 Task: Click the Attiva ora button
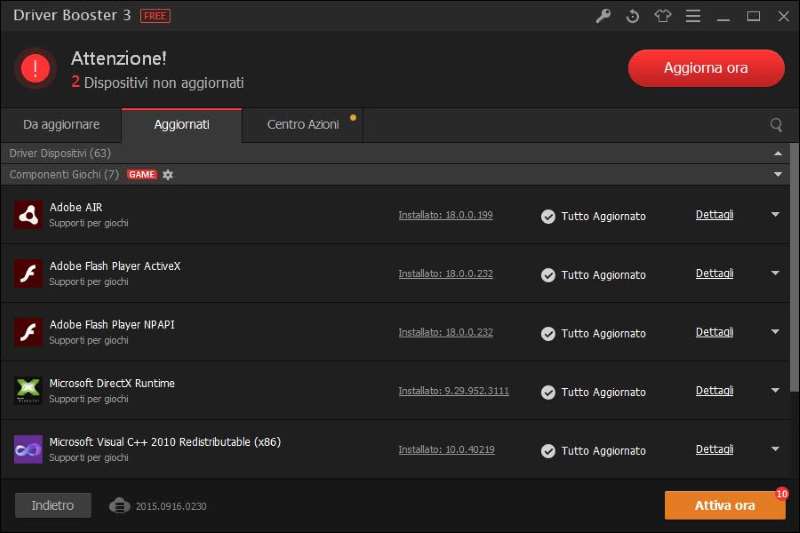click(x=725, y=505)
